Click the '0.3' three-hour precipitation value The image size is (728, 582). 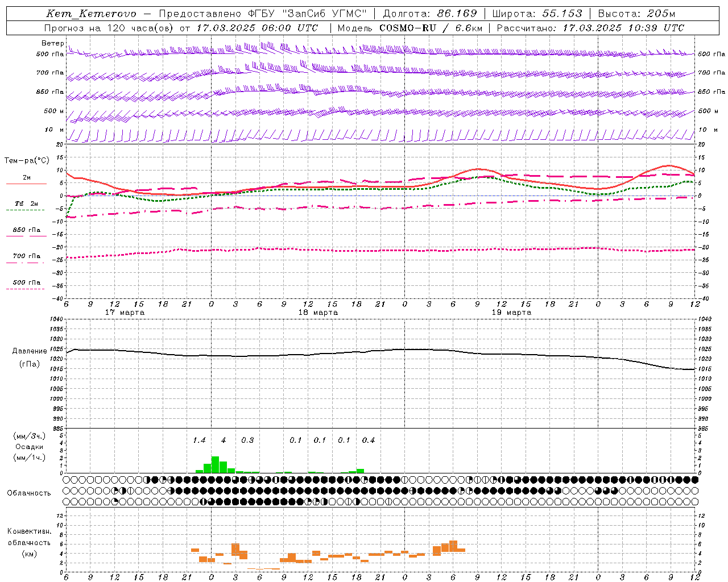click(x=247, y=440)
